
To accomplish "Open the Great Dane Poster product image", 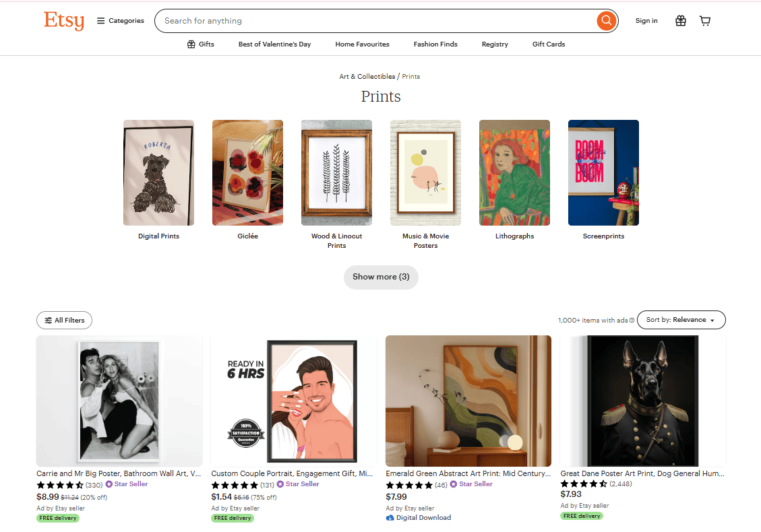I will tap(642, 401).
